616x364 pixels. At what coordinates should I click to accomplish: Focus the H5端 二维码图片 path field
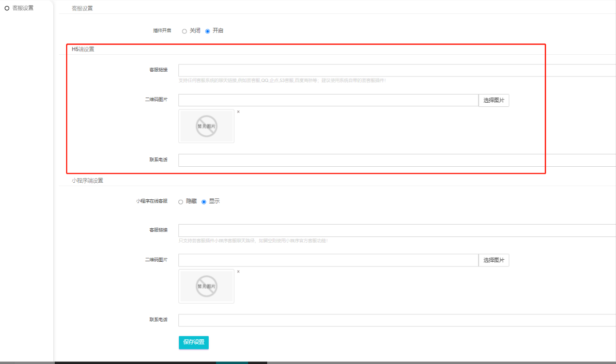pyautogui.click(x=328, y=100)
